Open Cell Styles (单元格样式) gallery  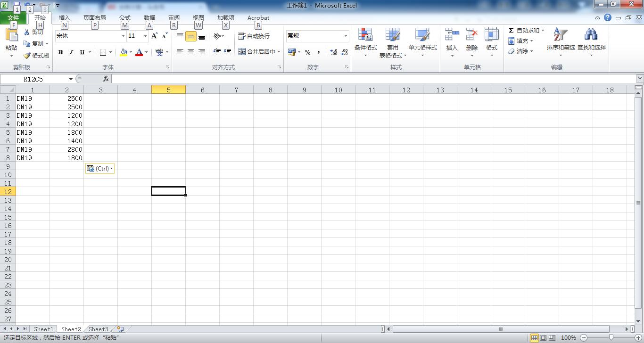tap(422, 42)
